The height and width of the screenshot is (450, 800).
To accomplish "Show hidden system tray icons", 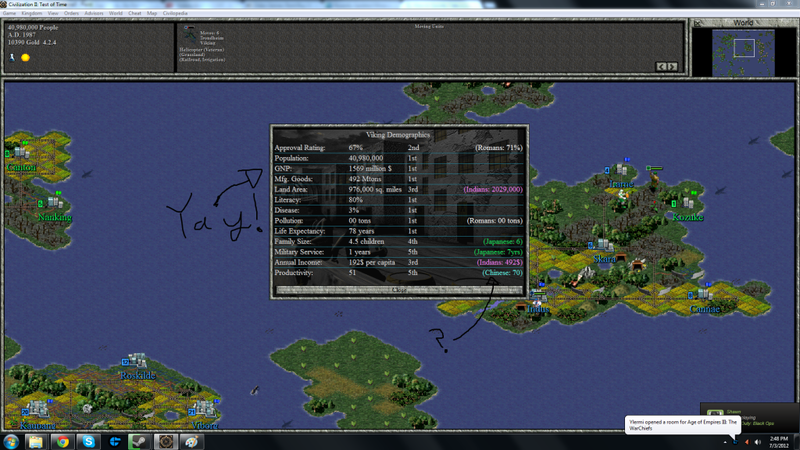I will (x=725, y=442).
